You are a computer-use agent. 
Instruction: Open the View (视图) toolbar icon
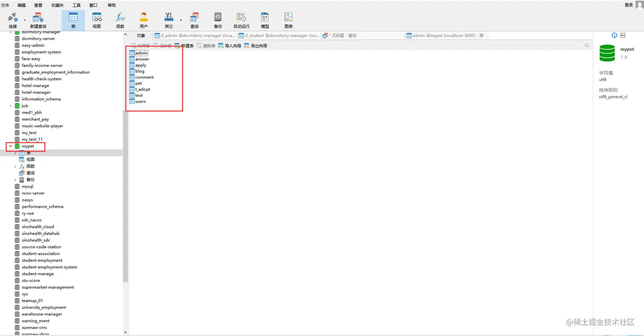tap(97, 17)
